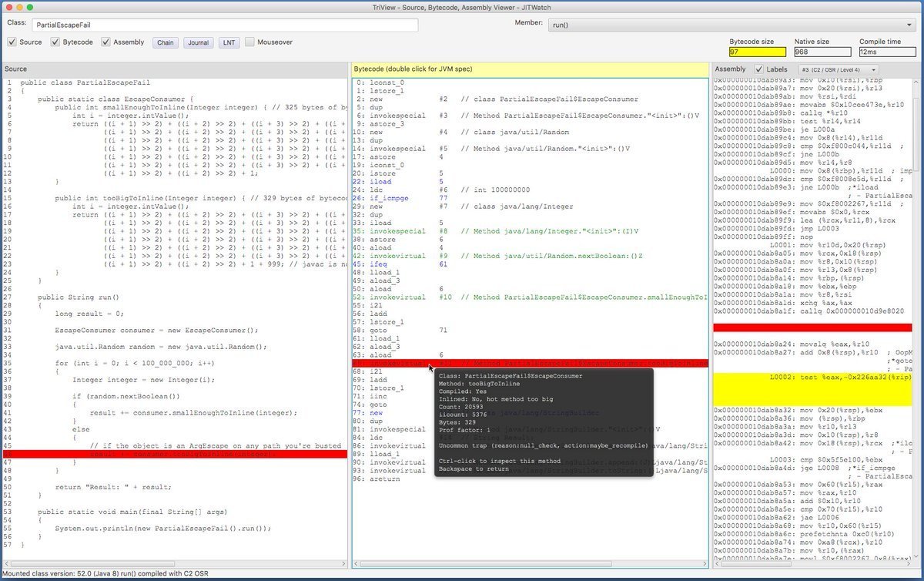Click the yellow Bytecode size field
Screen dimensions: 924x581
click(x=758, y=52)
